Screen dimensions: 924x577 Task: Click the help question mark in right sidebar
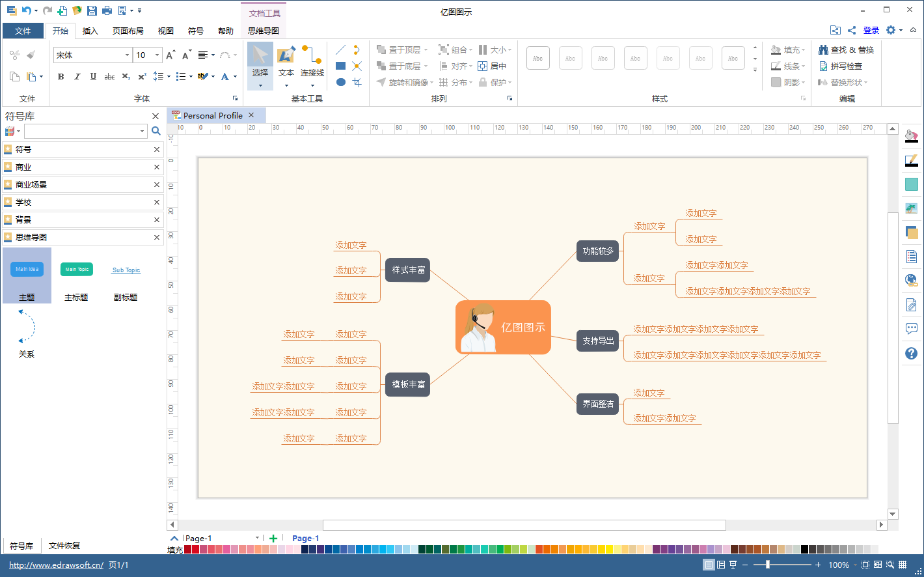911,353
